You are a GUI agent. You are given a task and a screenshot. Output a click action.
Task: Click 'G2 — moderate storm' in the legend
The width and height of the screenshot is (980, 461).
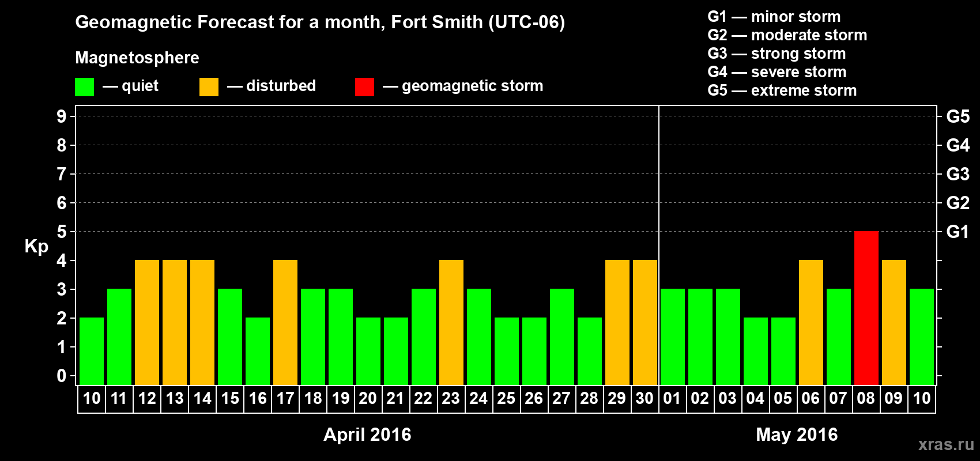787,35
